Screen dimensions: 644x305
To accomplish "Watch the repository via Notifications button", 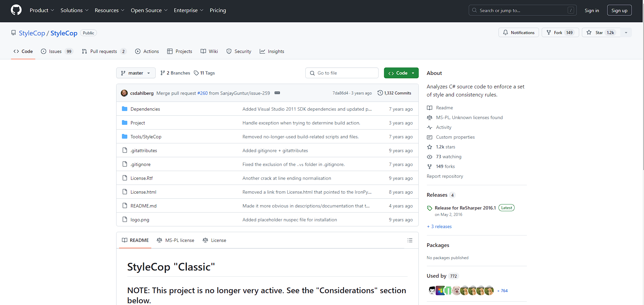I will pos(518,32).
